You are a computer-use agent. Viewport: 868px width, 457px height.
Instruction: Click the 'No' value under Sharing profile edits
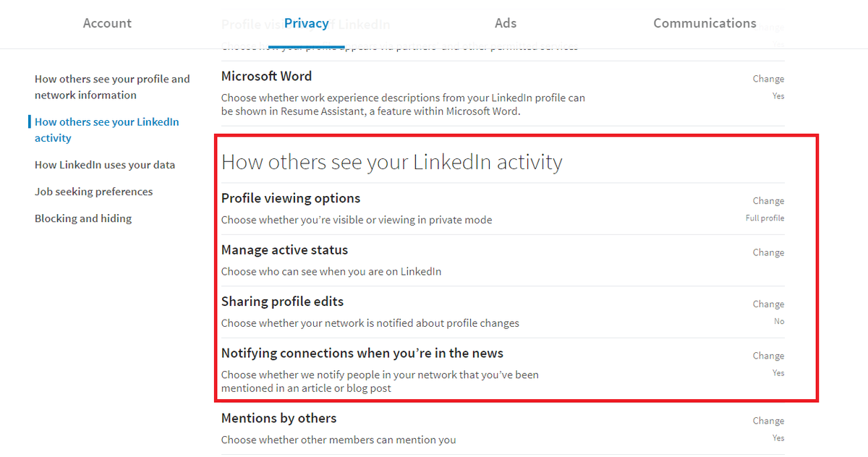779,321
